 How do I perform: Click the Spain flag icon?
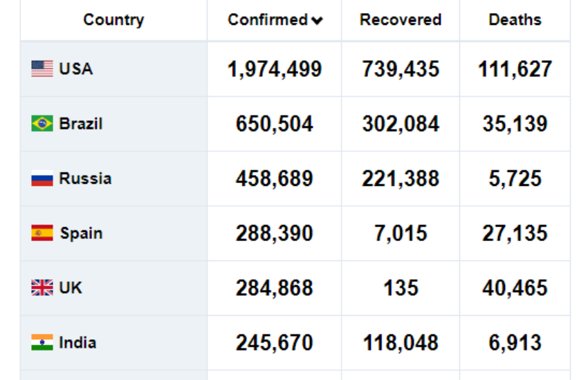pyautogui.click(x=42, y=234)
